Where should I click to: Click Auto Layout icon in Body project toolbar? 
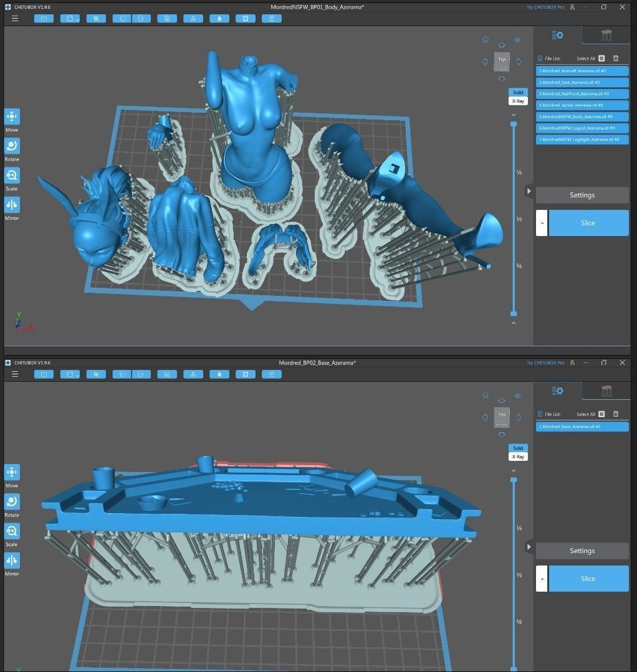pyautogui.click(x=193, y=19)
